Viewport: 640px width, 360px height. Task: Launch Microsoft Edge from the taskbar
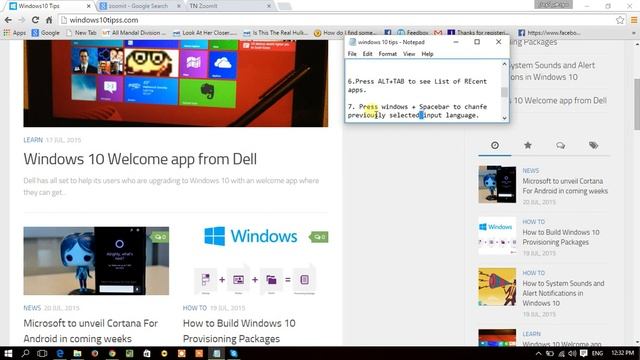pos(60,353)
